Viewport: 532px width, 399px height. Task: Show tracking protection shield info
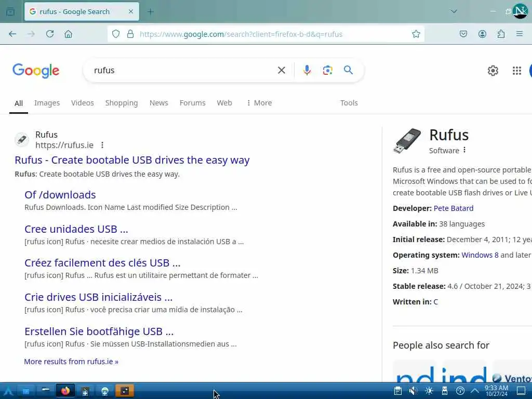pos(116,34)
